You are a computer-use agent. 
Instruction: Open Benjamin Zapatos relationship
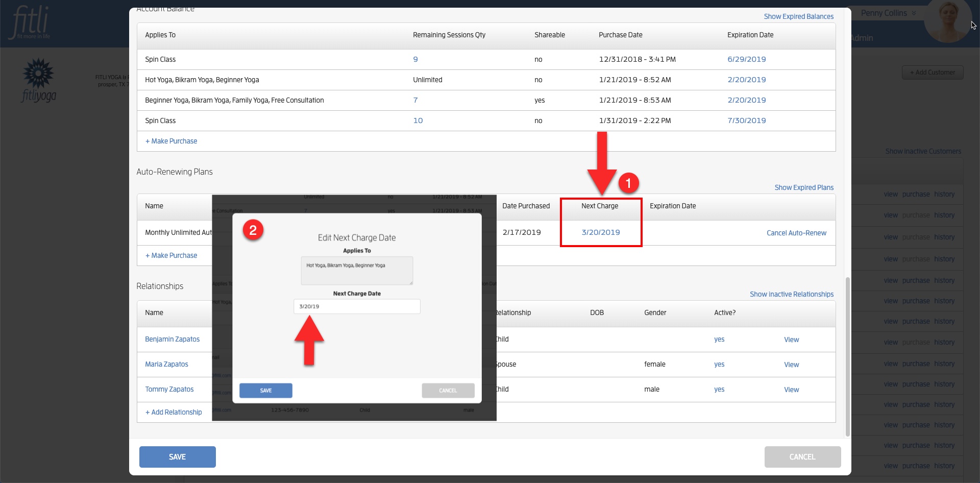[x=172, y=339]
